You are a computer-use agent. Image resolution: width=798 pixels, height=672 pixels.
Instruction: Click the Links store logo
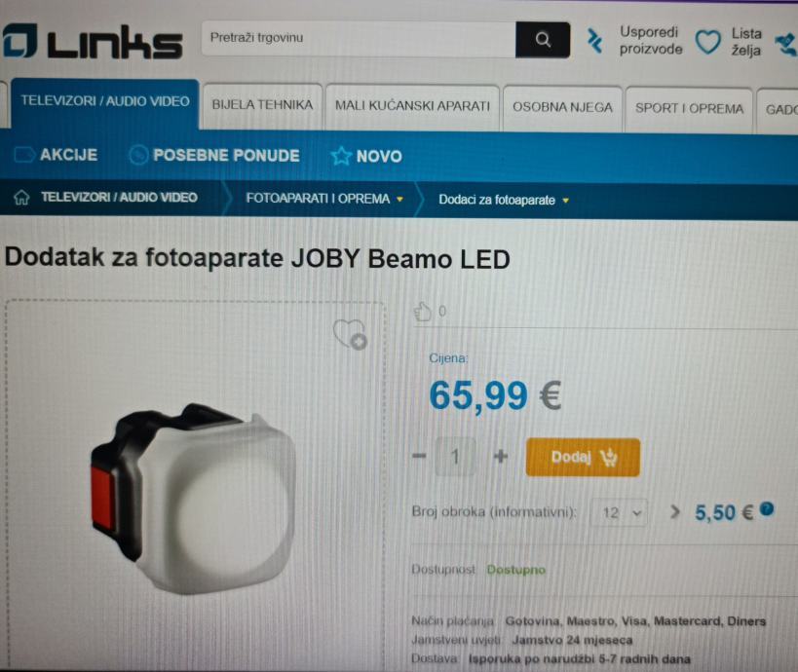coord(93,42)
